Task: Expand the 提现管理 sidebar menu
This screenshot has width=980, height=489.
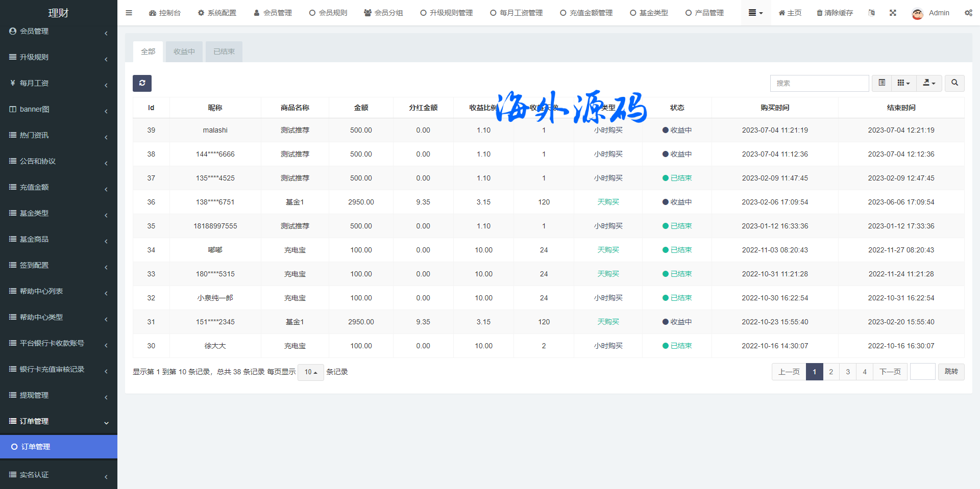Action: [x=58, y=395]
